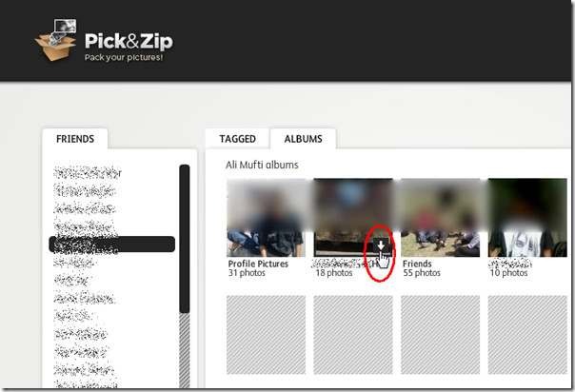Image resolution: width=575 pixels, height=392 pixels.
Task: Click the Friends album title link
Action: [x=417, y=264]
